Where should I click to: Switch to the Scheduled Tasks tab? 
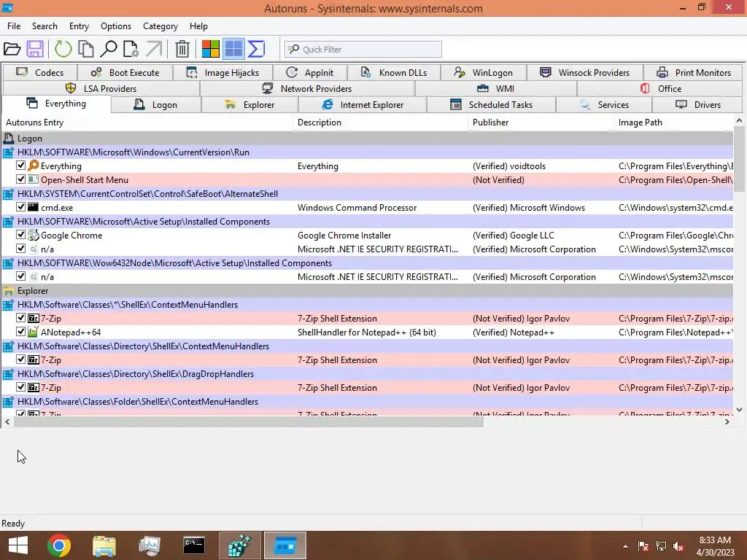tap(491, 105)
